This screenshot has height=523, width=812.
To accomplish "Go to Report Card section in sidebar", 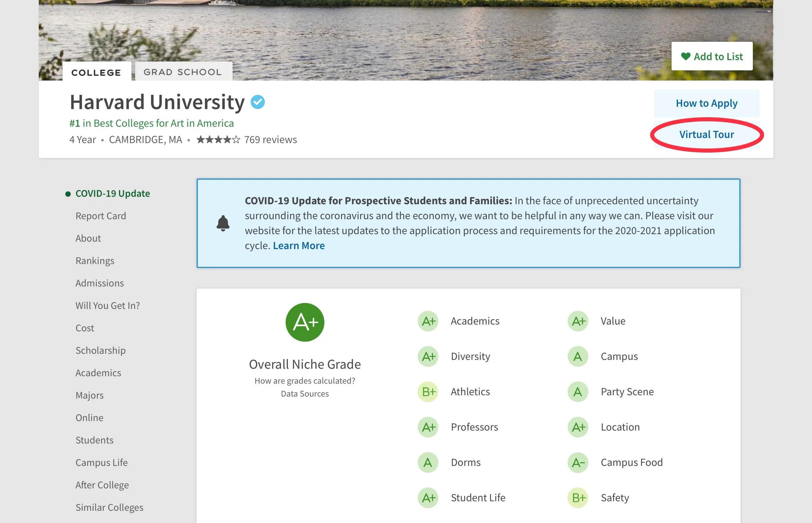I will coord(101,216).
